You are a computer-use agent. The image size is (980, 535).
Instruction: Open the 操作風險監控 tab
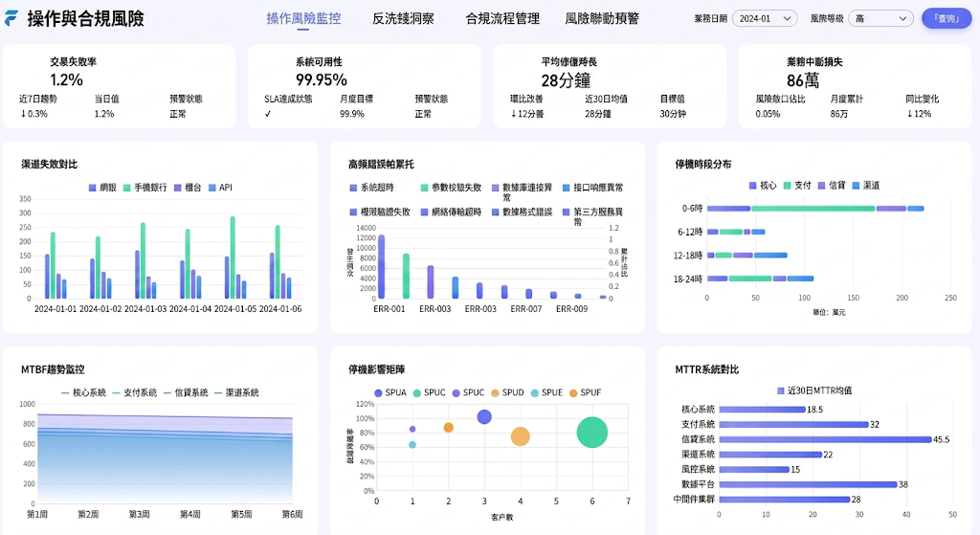click(x=303, y=19)
